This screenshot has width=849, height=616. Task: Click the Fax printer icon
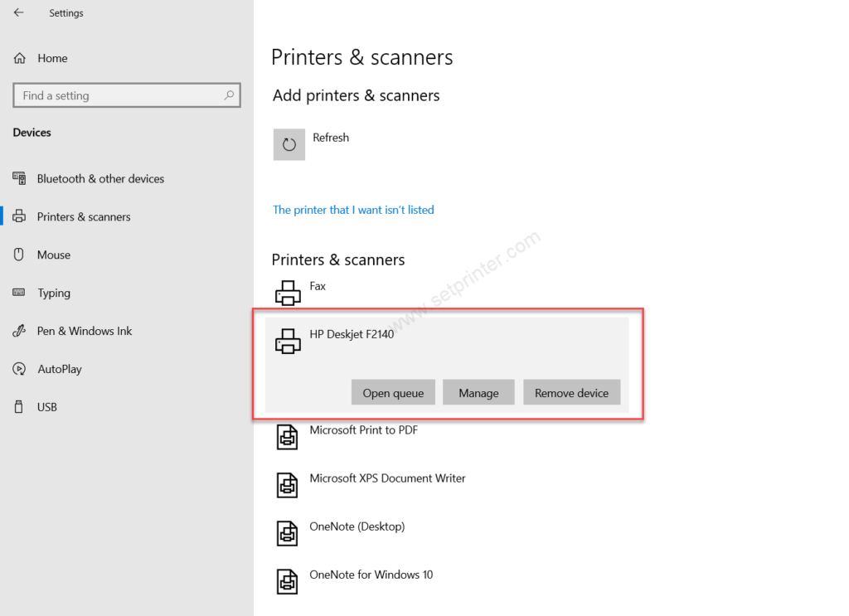click(x=288, y=293)
